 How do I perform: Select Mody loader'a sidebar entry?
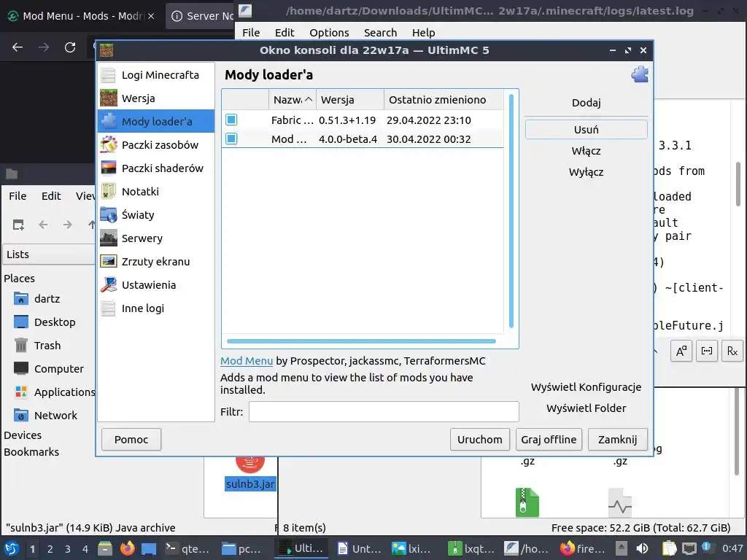156,122
